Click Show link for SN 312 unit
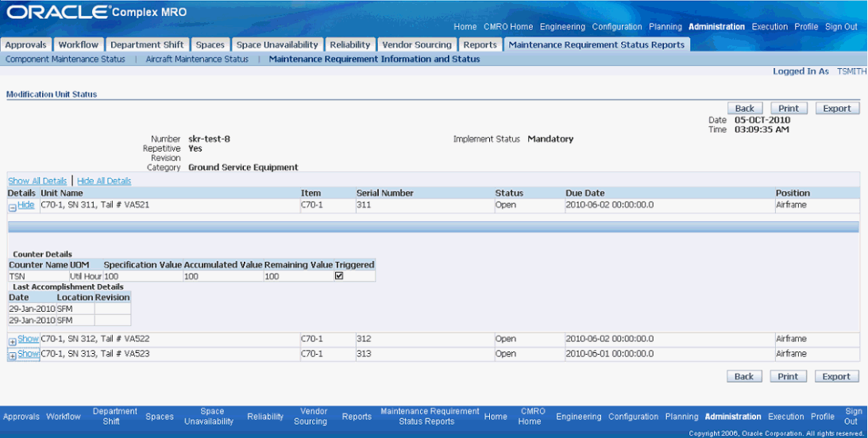 point(29,339)
